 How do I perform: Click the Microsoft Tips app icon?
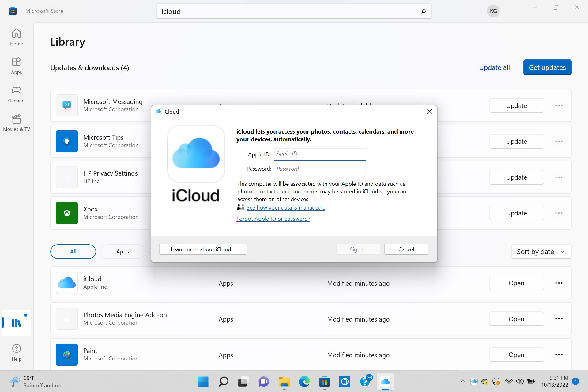(x=66, y=141)
